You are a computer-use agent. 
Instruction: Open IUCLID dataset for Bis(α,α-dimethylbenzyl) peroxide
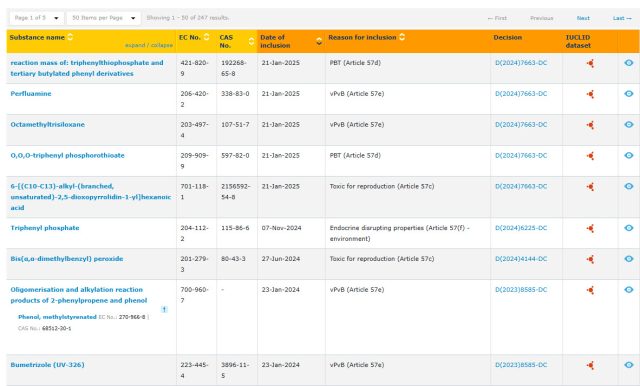pyautogui.click(x=590, y=259)
